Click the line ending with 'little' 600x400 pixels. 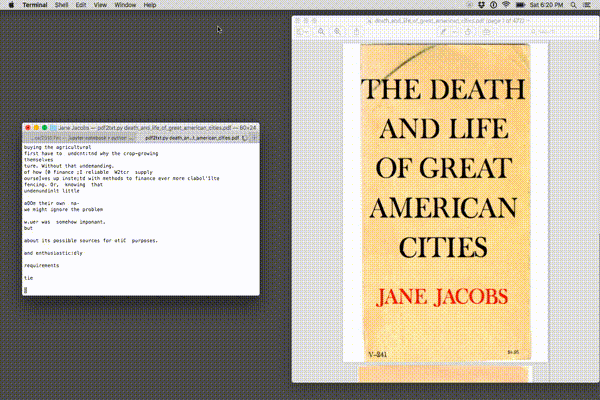tap(52, 191)
